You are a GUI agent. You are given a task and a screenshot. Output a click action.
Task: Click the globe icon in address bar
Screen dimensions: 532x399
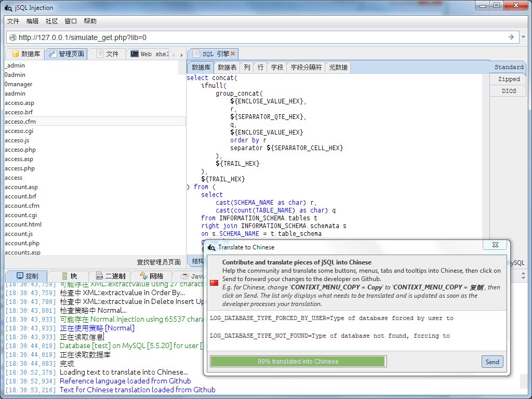tap(12, 37)
